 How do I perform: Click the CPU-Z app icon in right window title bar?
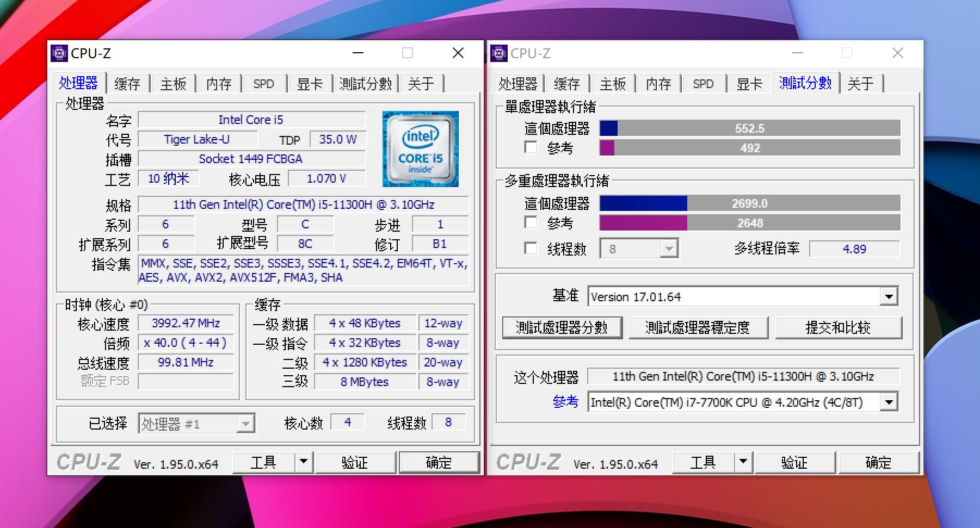pos(498,53)
